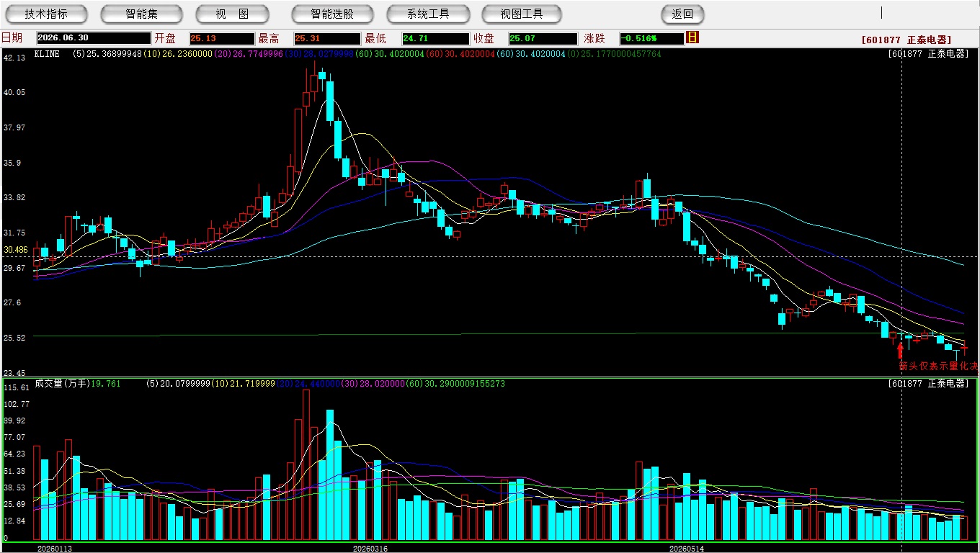
Task: Click the 19.761 volume value
Action: [105, 384]
